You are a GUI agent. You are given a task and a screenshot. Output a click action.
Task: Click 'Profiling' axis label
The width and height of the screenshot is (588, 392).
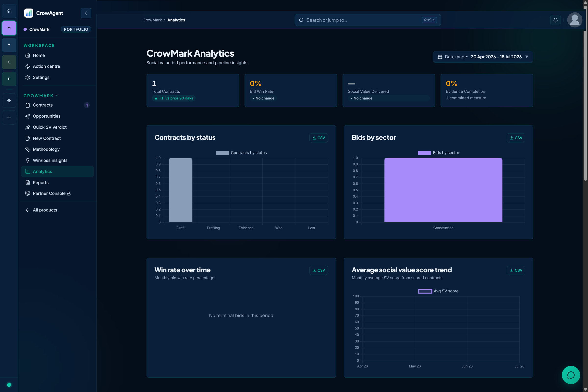pyautogui.click(x=213, y=228)
